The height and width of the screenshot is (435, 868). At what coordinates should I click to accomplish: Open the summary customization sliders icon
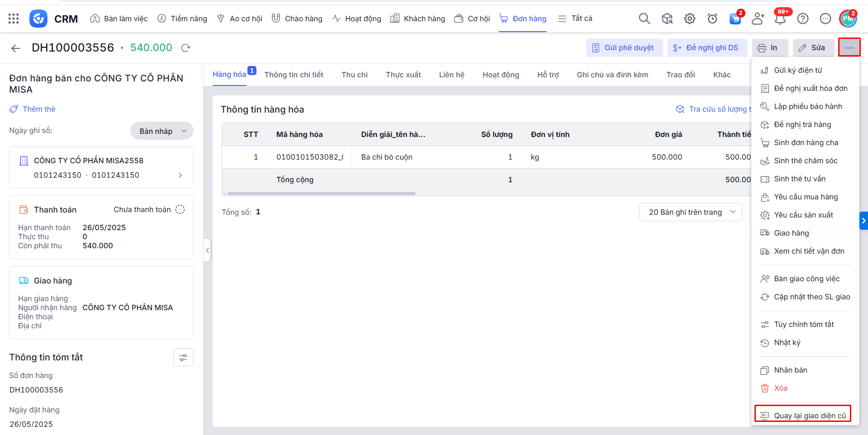[x=183, y=357]
